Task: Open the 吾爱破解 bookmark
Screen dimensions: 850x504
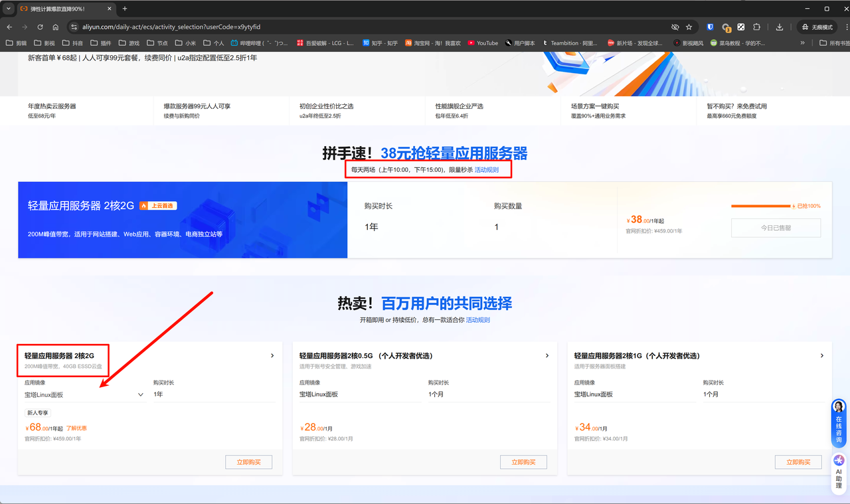Action: [x=325, y=43]
